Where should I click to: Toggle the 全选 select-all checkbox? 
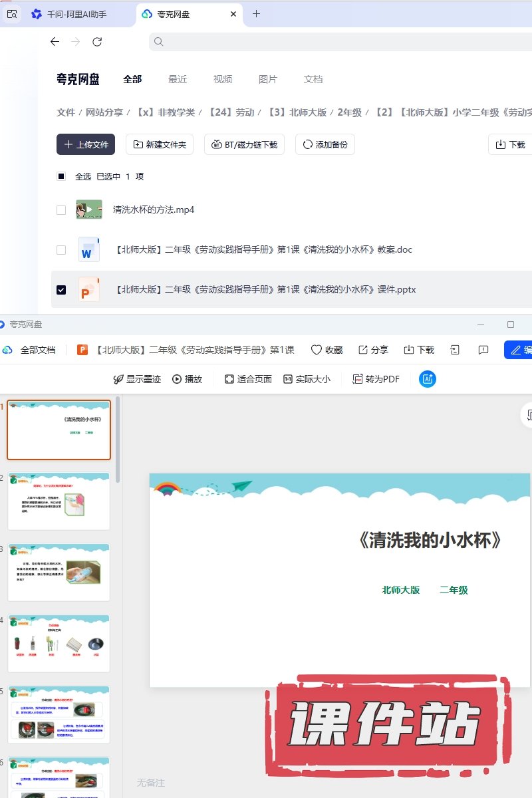(61, 177)
